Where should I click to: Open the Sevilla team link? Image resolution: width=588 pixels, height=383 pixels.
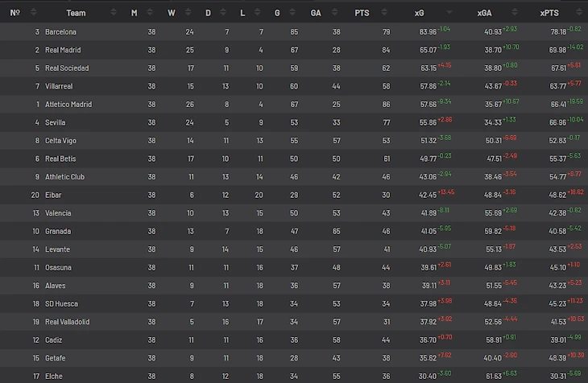pos(56,122)
